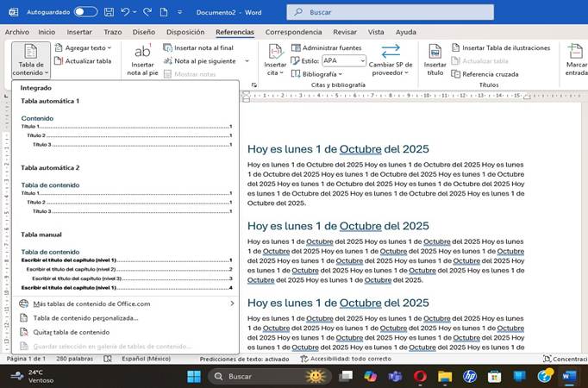Click the Insertar título icon

coord(435,52)
